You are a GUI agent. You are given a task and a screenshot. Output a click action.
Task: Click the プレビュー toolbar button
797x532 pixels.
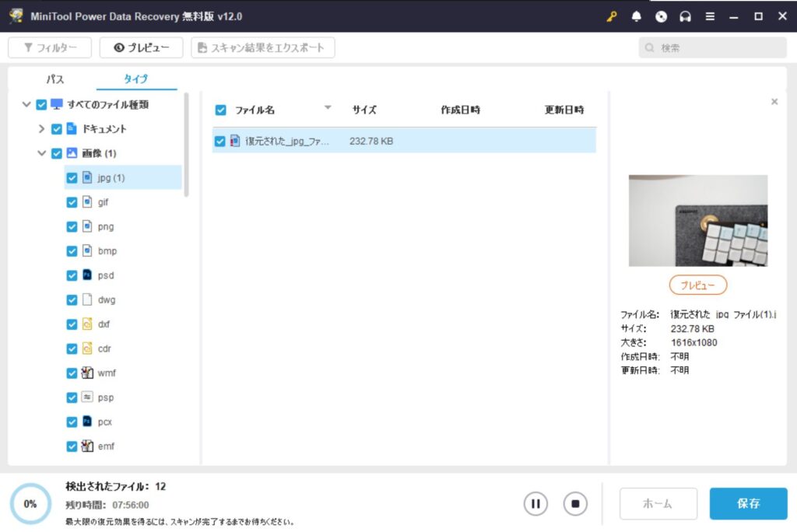[x=142, y=47]
